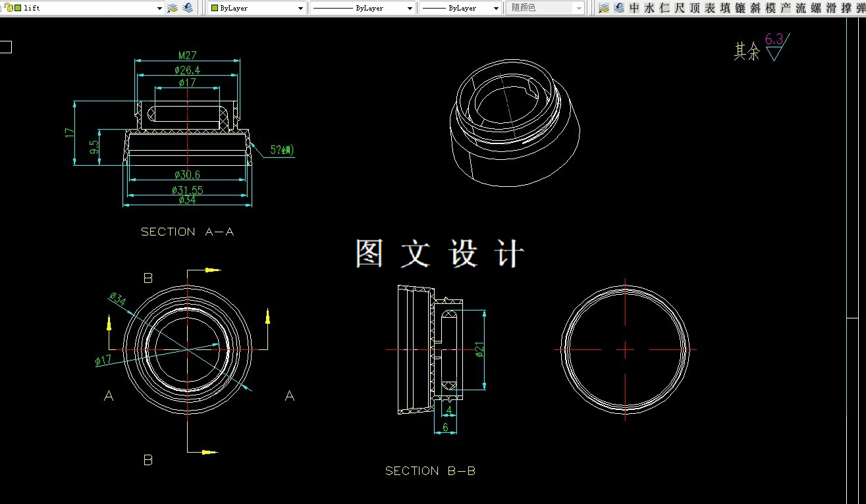Select the 尺 dimension tool icon

pos(680,8)
